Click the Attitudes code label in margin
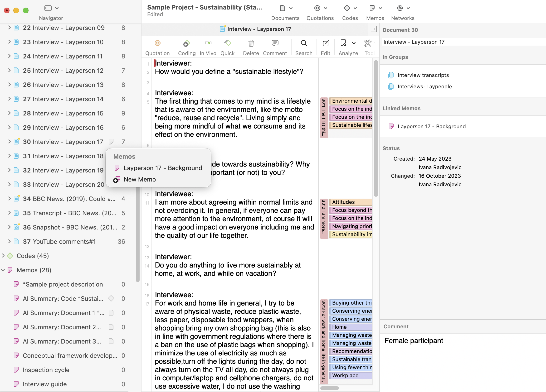The width and height of the screenshot is (546, 392). coord(343,202)
